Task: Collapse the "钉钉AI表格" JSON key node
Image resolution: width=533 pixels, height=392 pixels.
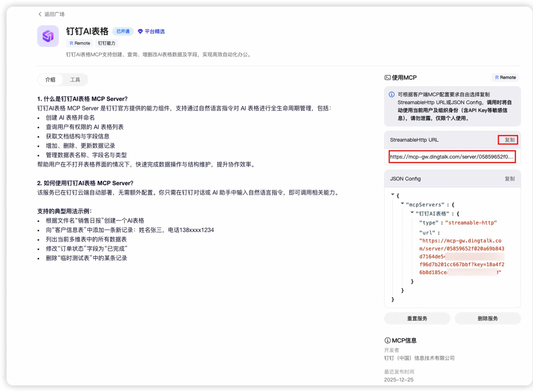Action: point(412,213)
